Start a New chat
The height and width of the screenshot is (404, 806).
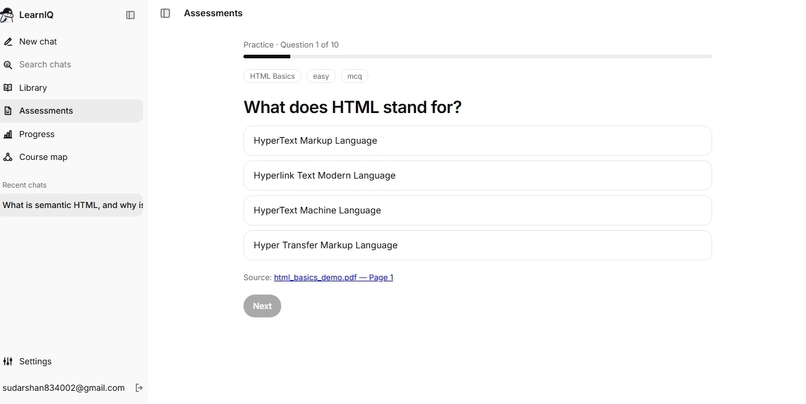pos(71,42)
